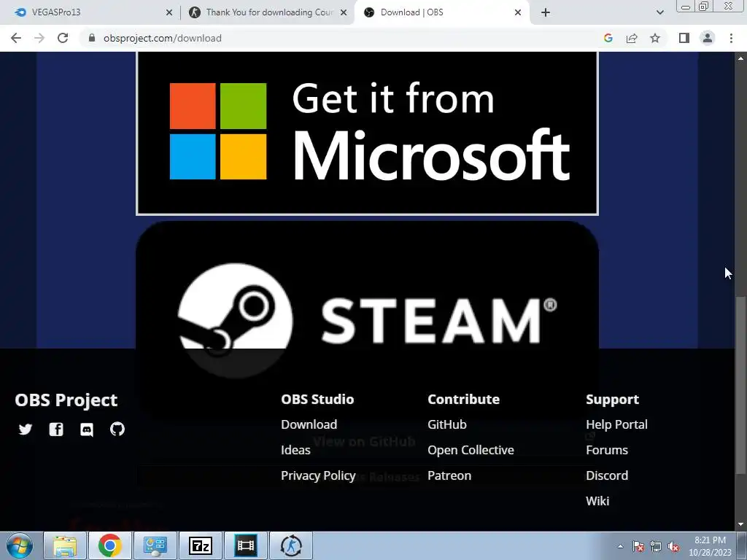Share this page icon
Screen dimensions: 747x560
[x=632, y=38]
